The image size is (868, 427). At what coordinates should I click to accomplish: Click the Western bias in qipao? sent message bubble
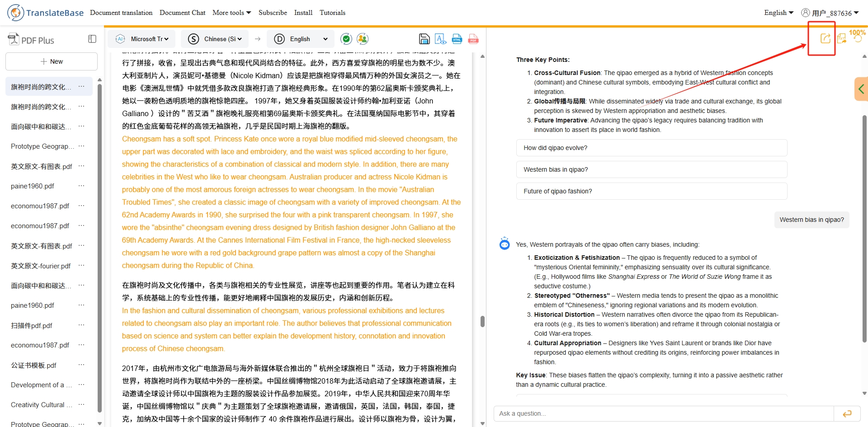coord(811,220)
